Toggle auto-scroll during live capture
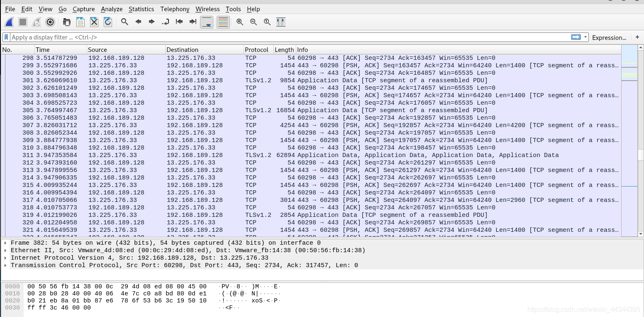Viewport: 644px width, 317px height. point(207,22)
